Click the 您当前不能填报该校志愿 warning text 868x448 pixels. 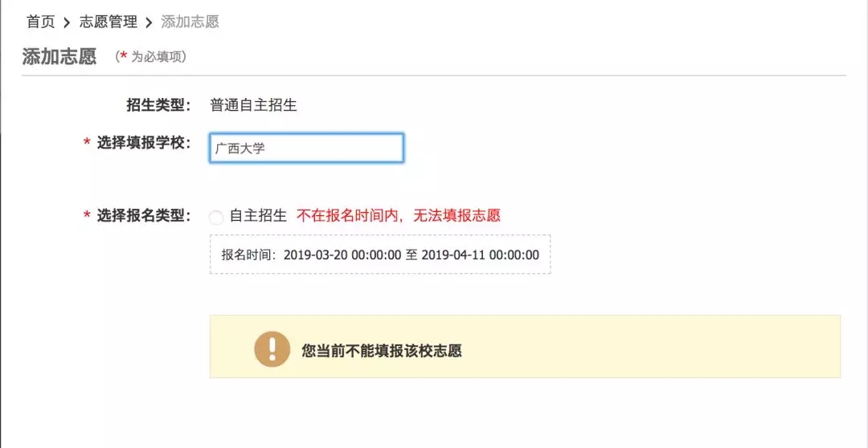click(x=381, y=351)
